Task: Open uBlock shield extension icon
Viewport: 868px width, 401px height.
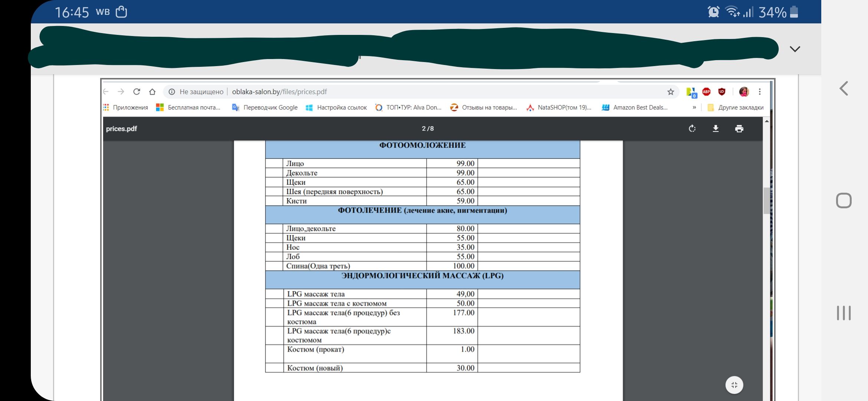Action: 721,92
